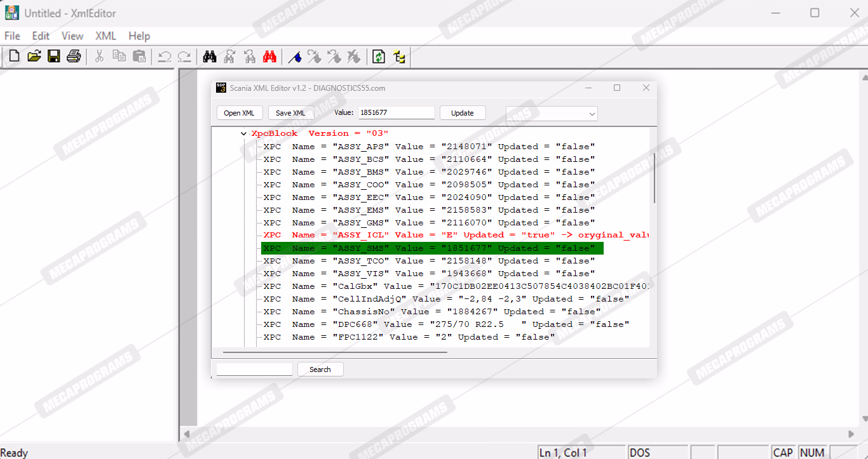Image resolution: width=868 pixels, height=459 pixels.
Task: Click the Cut scissors icon
Action: tap(99, 57)
